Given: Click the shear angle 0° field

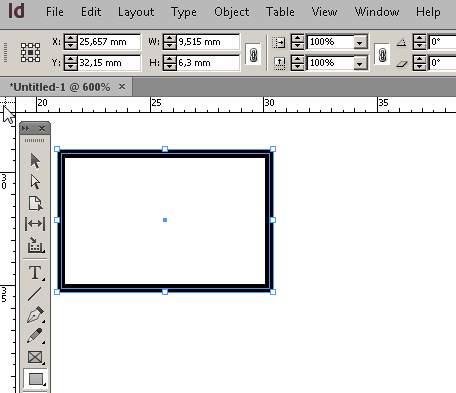Looking at the screenshot, I should point(442,63).
